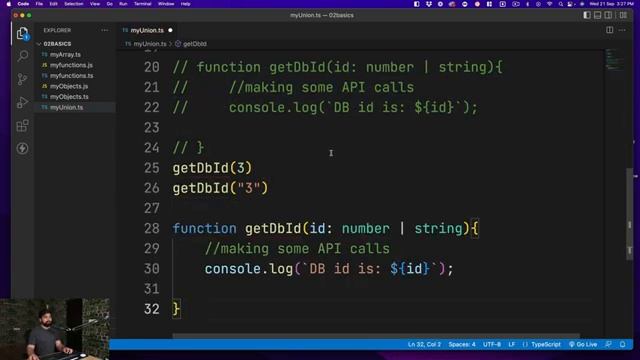The image size is (640, 360).
Task: Toggle bottom panel layout icon
Action: coord(598,15)
